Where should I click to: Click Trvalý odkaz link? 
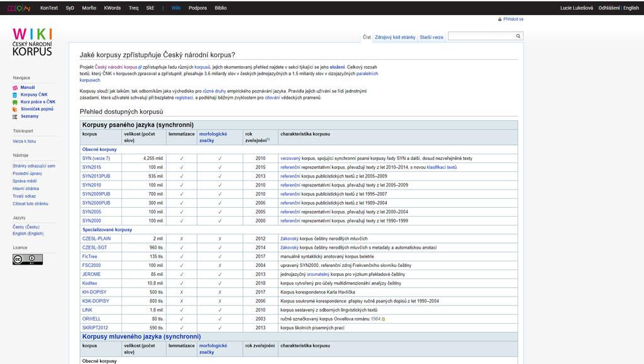[x=25, y=196]
